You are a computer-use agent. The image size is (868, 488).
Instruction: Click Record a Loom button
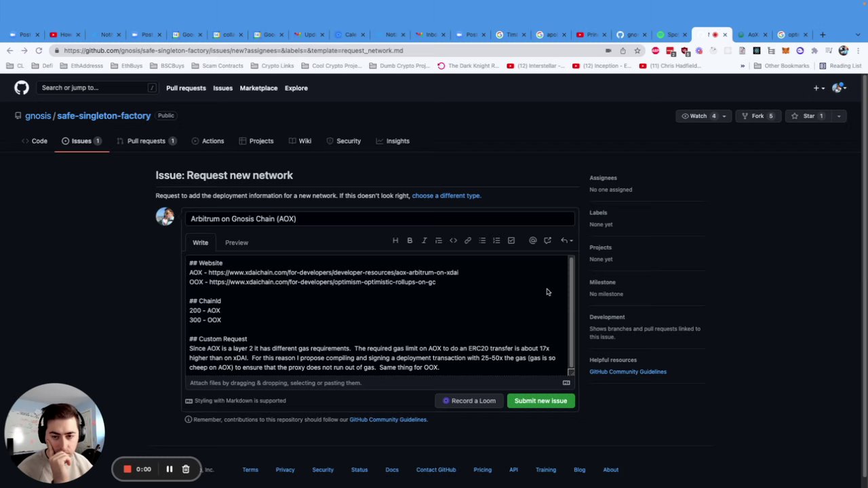469,401
